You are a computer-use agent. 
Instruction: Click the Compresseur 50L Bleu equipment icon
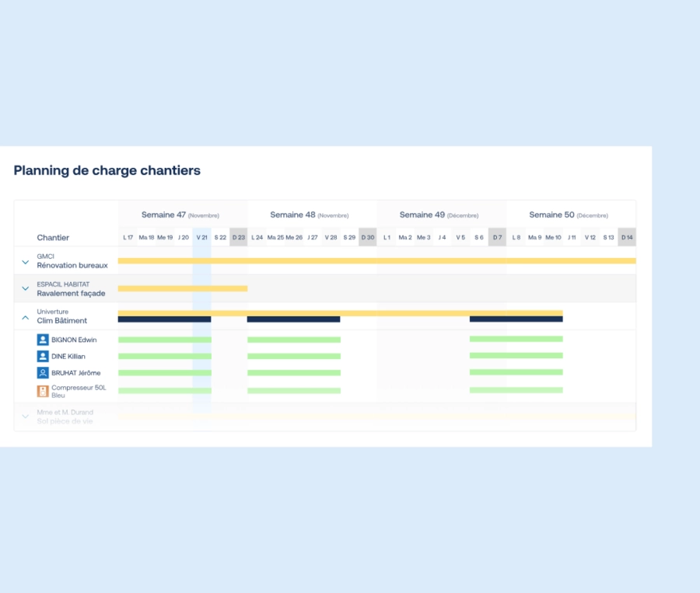pos(43,392)
